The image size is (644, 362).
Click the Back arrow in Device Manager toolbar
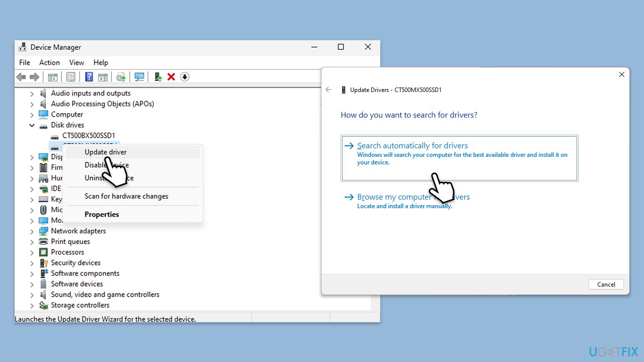(21, 77)
